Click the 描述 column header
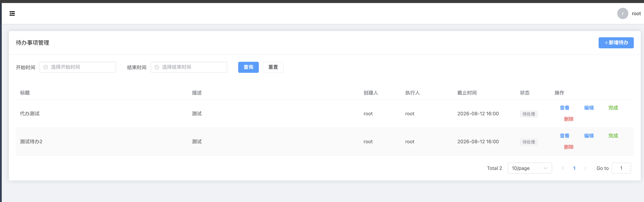 coord(197,93)
